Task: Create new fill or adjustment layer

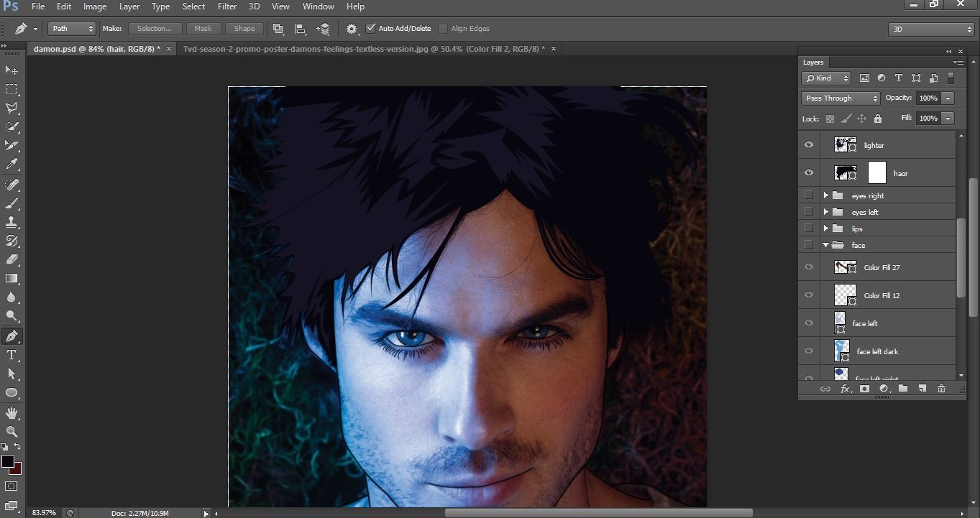Action: tap(884, 389)
